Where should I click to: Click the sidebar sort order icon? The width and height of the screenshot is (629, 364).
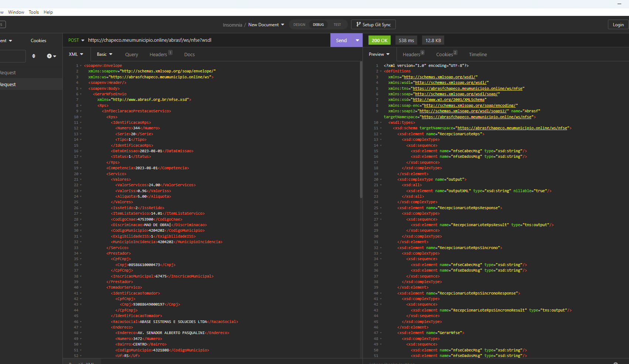pos(34,56)
